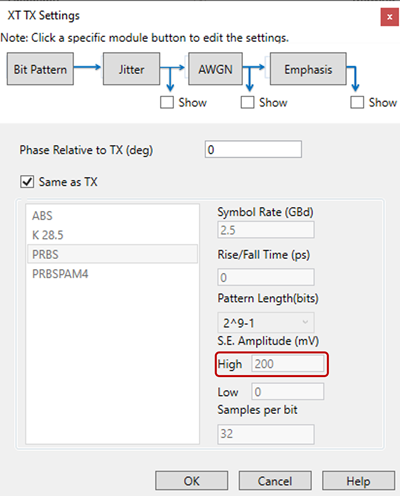Screen dimensions: 400x496
Task: Click the High amplitude input field
Action: tap(288, 364)
